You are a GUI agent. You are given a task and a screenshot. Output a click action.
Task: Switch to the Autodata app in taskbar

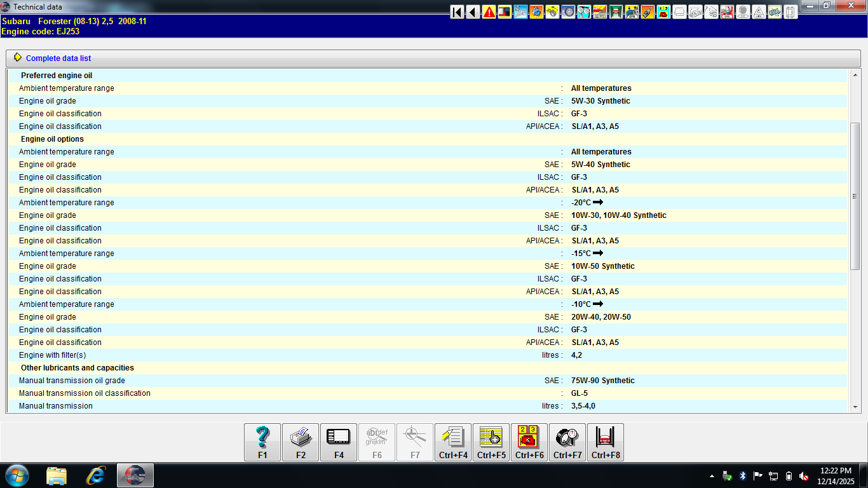(135, 475)
